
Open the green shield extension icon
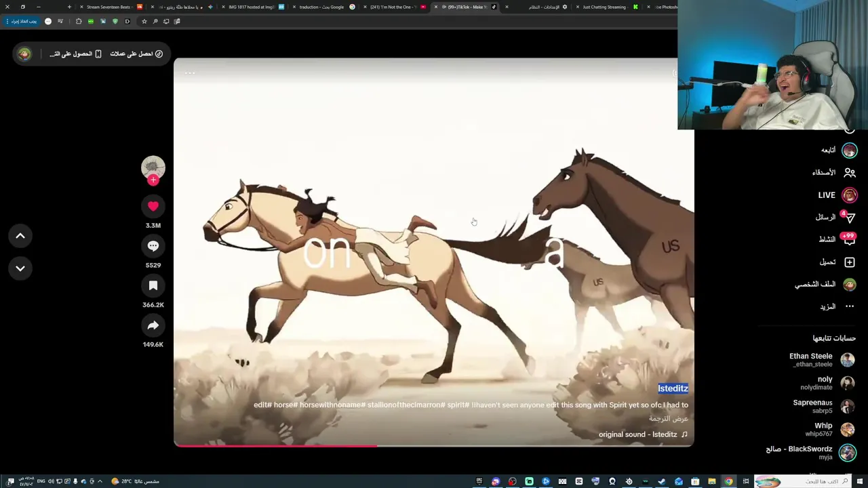tap(115, 21)
